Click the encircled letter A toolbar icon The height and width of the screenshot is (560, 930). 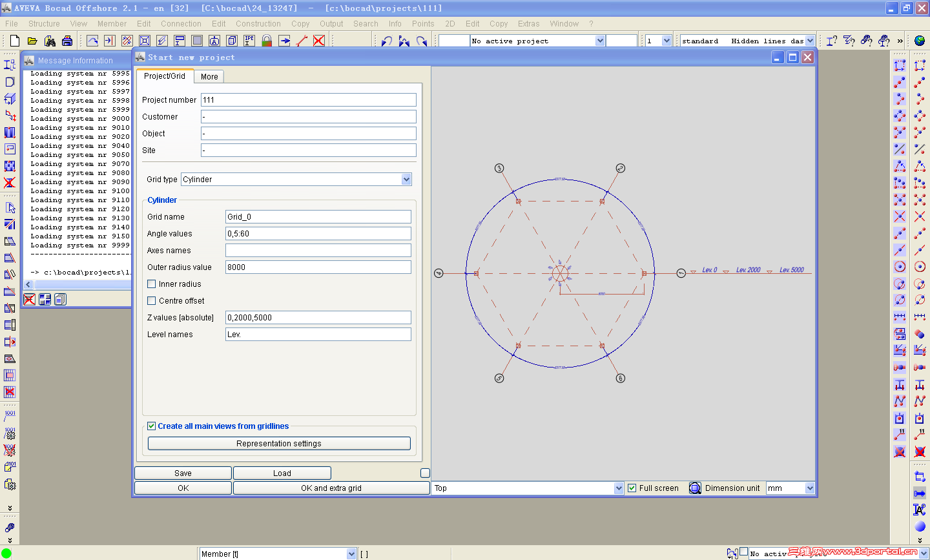point(214,41)
